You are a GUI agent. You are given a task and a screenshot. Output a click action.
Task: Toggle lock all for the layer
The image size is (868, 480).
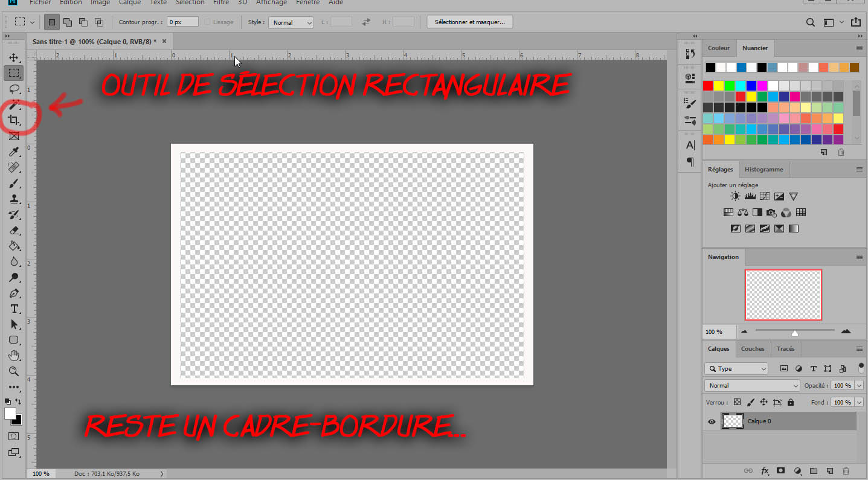click(x=790, y=402)
